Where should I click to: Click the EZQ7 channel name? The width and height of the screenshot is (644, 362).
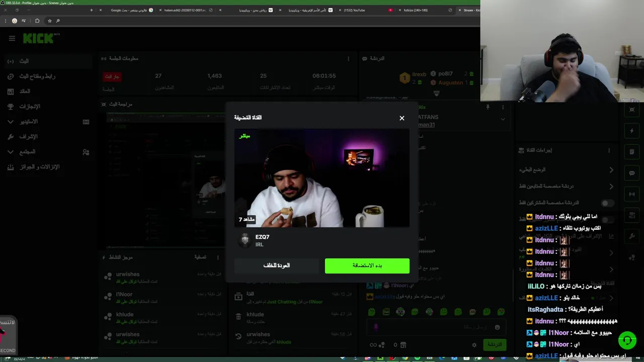[262, 237]
